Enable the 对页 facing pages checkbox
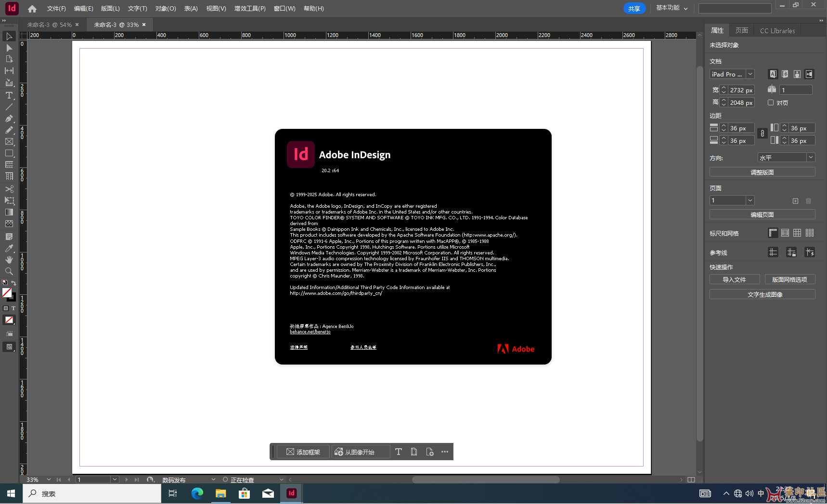This screenshot has width=827, height=504. click(x=771, y=102)
